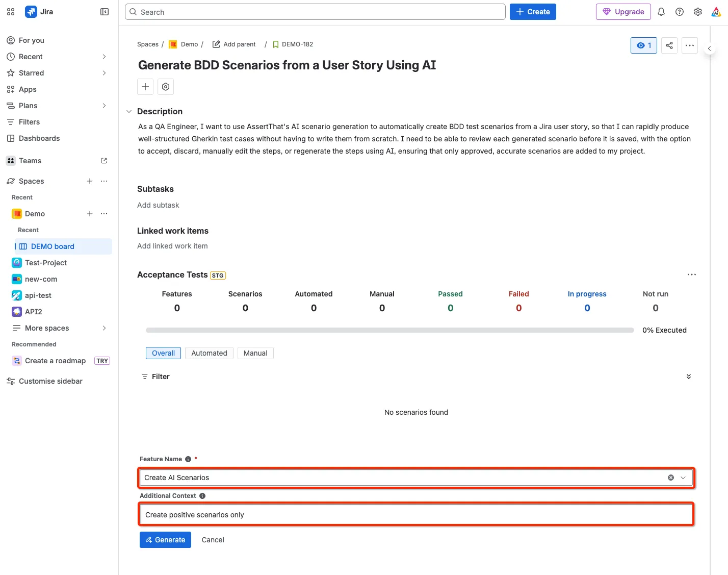This screenshot has height=575, width=728.
Task: Switch to the Automated tab
Action: [209, 353]
